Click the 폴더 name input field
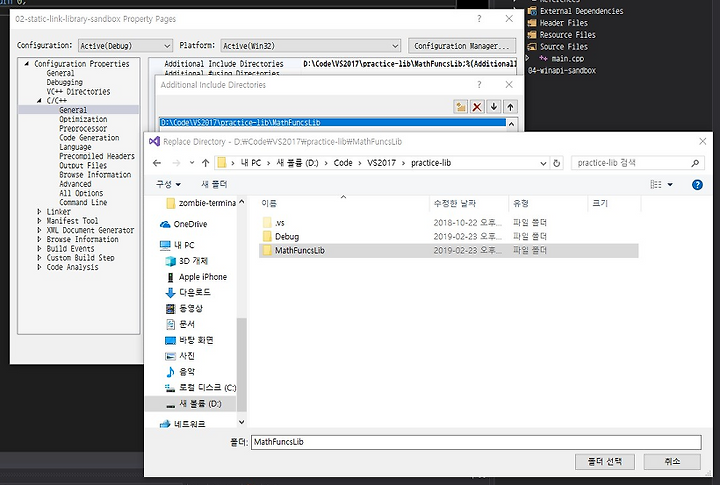 476,442
